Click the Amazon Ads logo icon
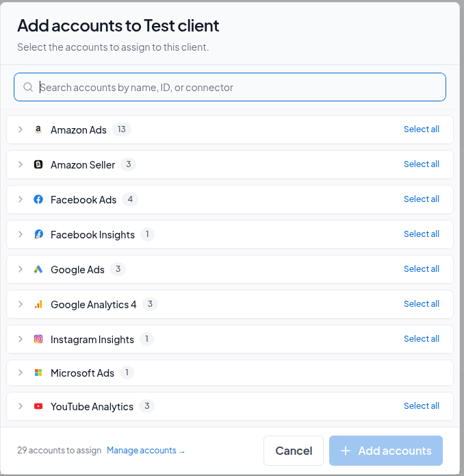This screenshot has width=464, height=476. [38, 129]
